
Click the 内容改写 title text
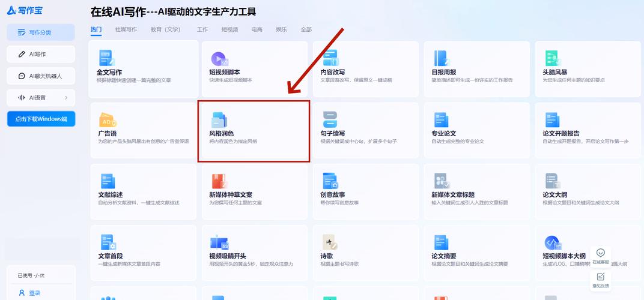(333, 72)
